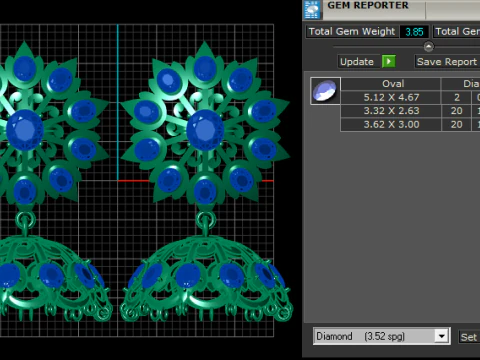The image size is (480, 360).
Task: Click the Total Gem Weight label
Action: [352, 32]
